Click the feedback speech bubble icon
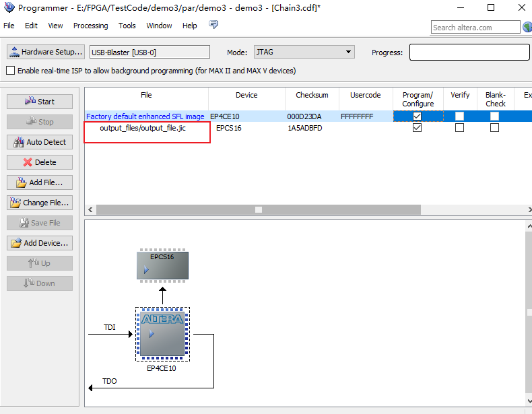Image resolution: width=532 pixels, height=414 pixels. point(213,24)
